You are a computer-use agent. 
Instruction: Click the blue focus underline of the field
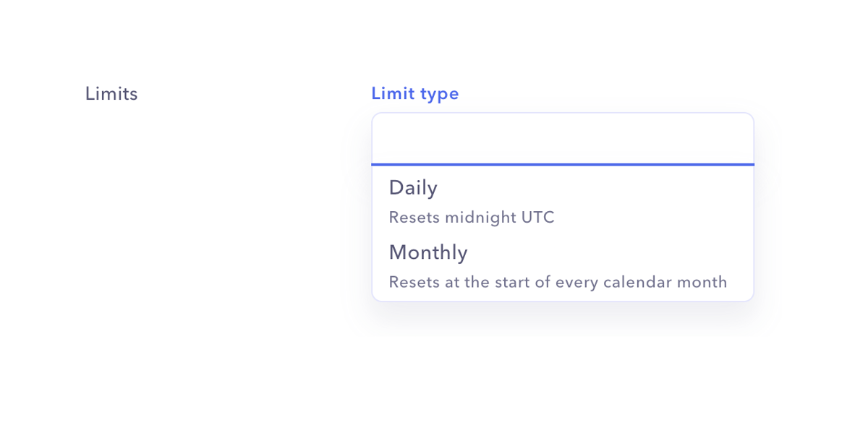coord(563,165)
